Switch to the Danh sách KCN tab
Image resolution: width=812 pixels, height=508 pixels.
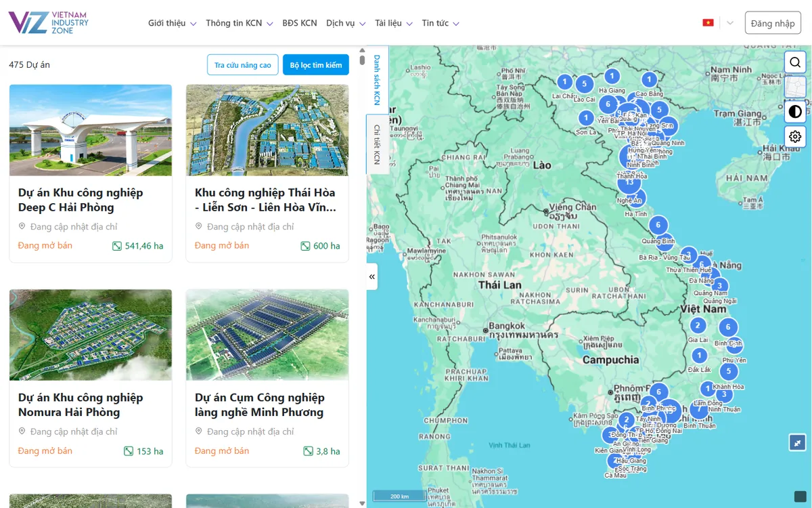click(x=378, y=80)
